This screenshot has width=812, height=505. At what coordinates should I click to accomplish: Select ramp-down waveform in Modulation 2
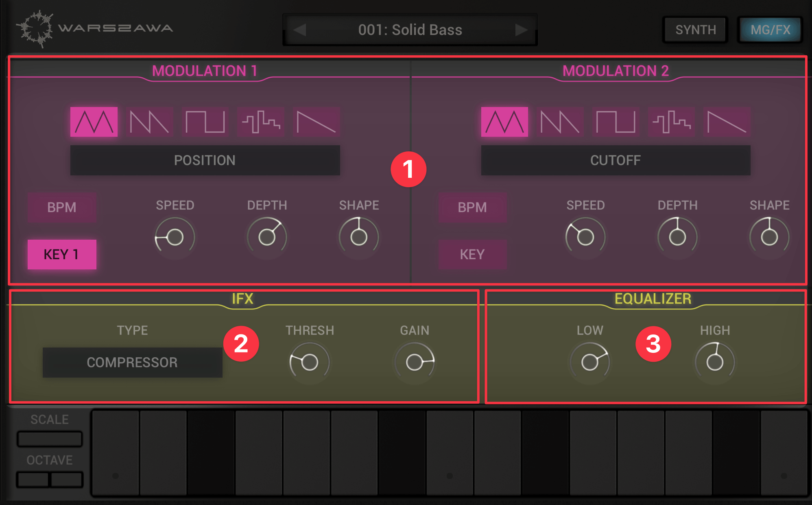pos(727,122)
